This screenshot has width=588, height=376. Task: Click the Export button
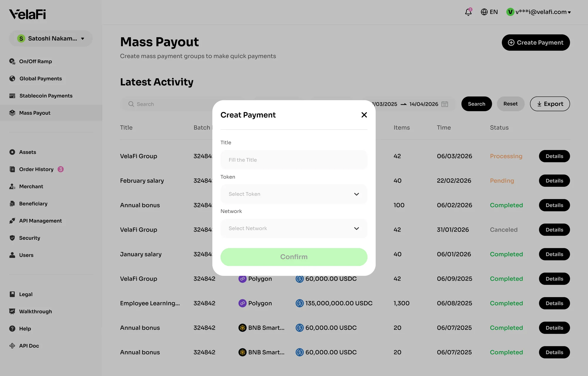tap(550, 104)
